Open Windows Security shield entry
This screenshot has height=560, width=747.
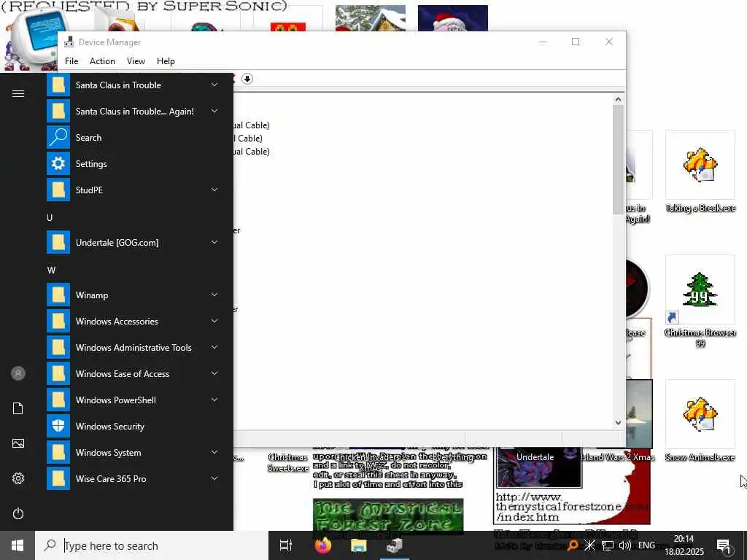[58, 426]
